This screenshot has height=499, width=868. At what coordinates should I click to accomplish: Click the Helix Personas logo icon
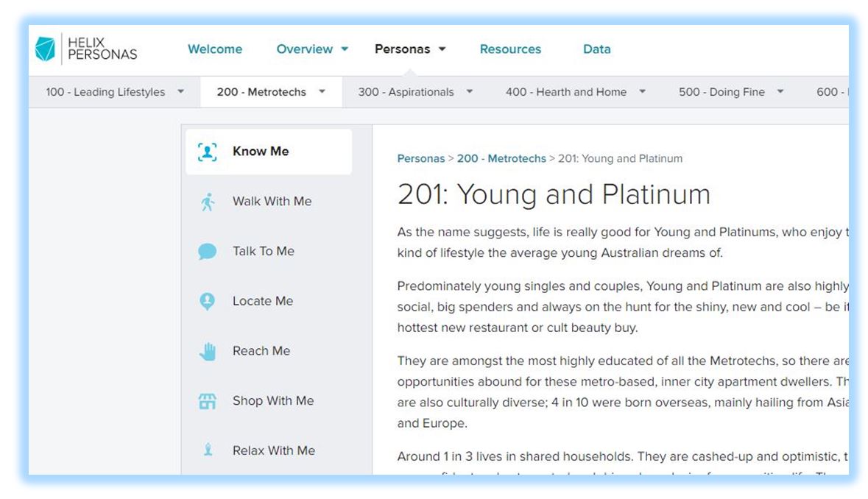coord(45,49)
